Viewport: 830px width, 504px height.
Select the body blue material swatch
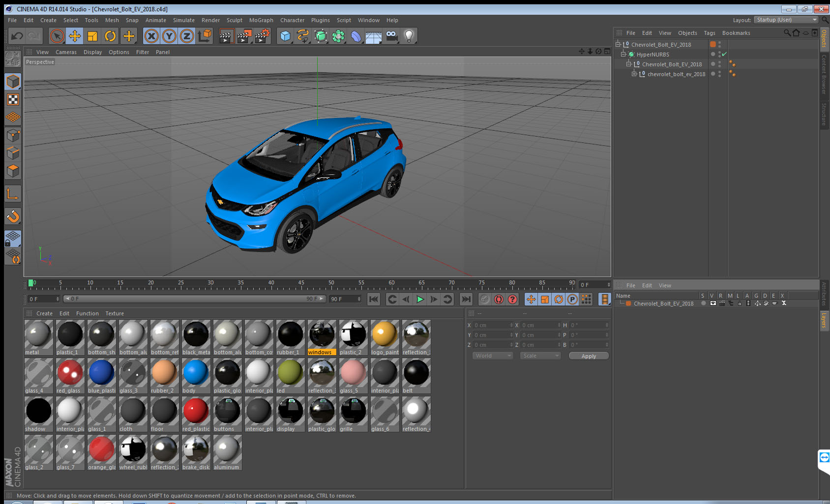(196, 376)
